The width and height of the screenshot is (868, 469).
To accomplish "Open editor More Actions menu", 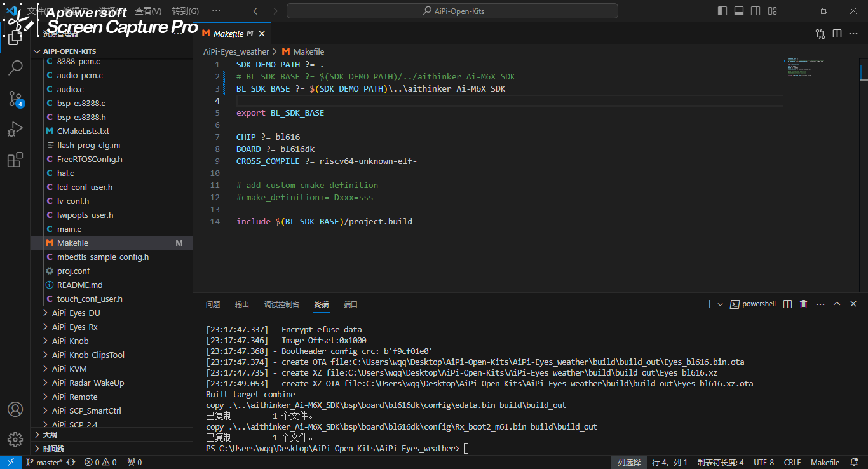I will click(853, 34).
